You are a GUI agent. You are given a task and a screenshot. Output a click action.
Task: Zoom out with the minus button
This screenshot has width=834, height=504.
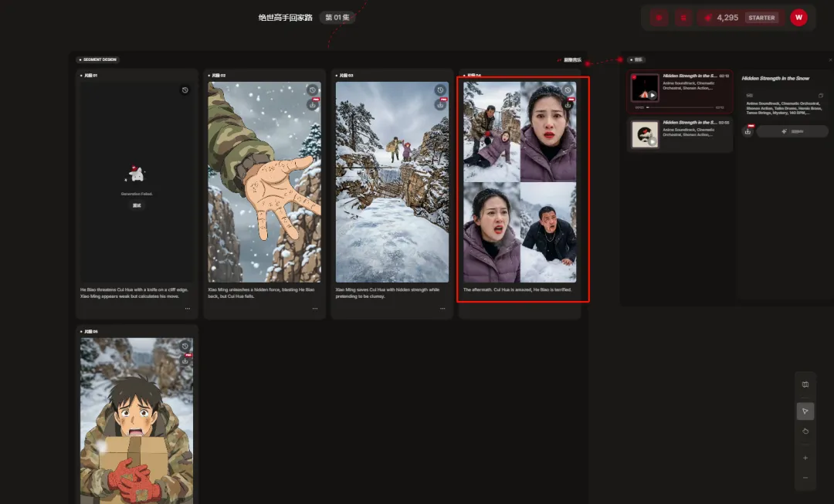805,478
